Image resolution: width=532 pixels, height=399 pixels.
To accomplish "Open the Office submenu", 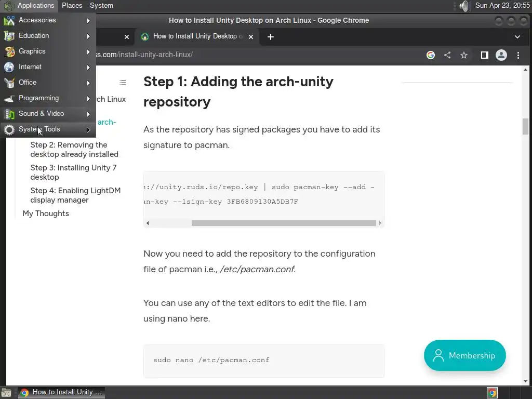I will 48,83.
